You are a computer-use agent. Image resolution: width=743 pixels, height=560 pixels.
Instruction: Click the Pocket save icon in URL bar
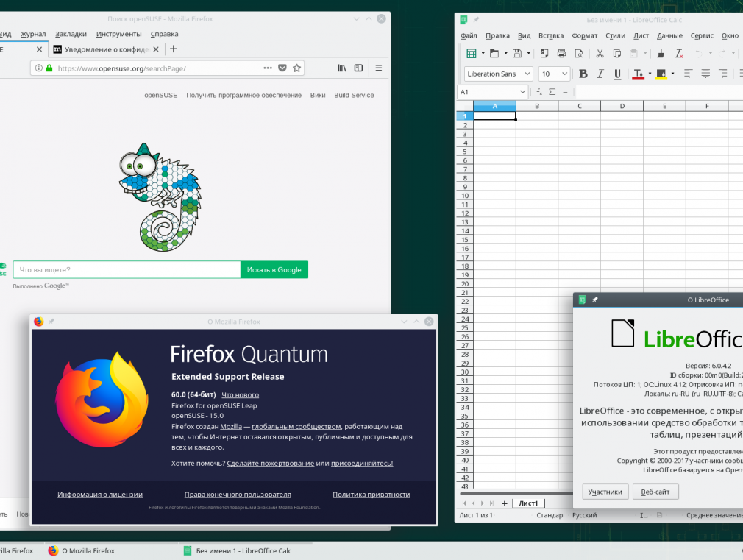[x=282, y=68]
